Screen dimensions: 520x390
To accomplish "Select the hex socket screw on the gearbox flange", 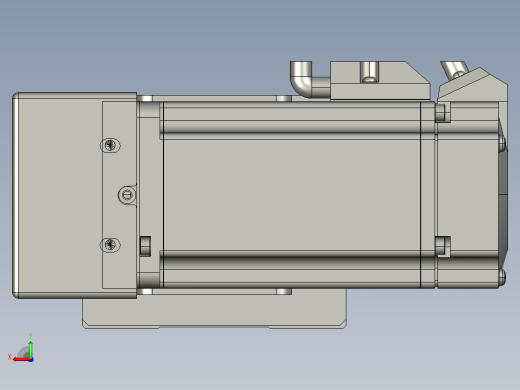I will click(x=127, y=195).
